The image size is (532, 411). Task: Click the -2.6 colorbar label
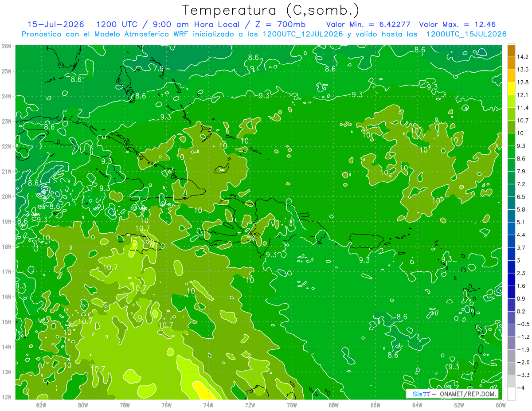522,362
